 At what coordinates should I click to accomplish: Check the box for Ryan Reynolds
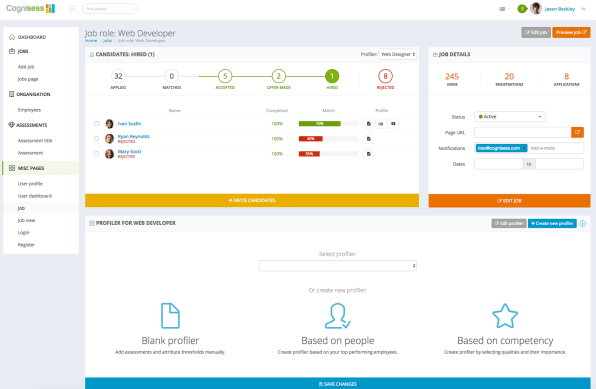coord(96,139)
